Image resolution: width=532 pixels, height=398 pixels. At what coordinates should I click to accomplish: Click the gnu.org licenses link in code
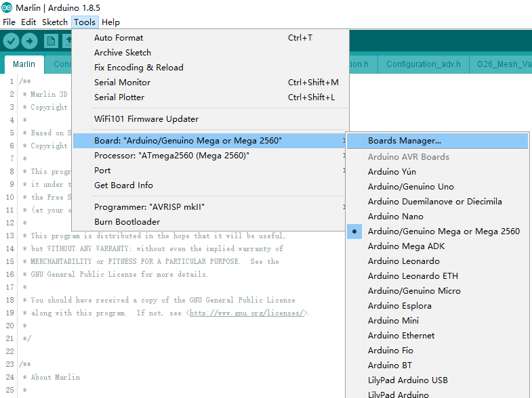pos(248,313)
